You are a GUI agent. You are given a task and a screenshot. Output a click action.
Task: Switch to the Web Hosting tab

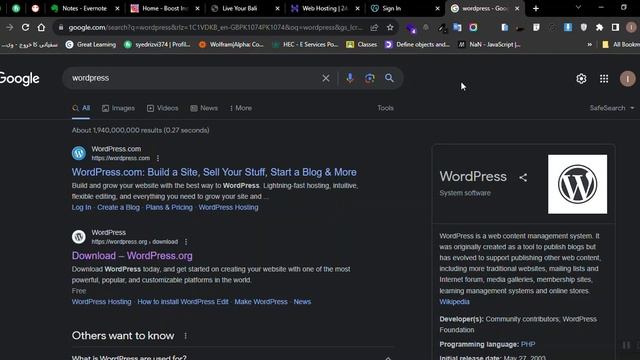pos(325,8)
